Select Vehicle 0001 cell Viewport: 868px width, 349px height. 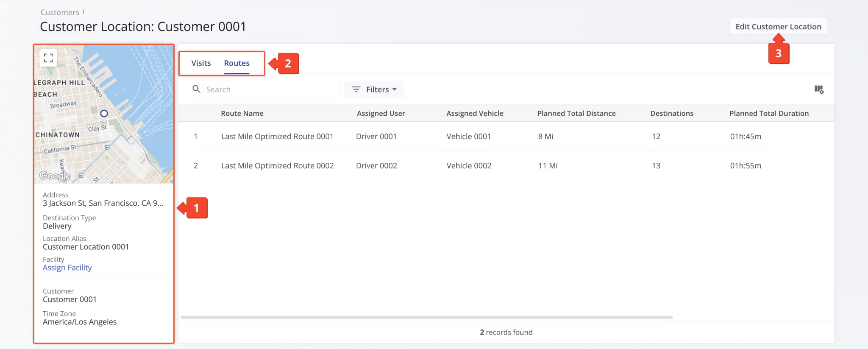(468, 137)
